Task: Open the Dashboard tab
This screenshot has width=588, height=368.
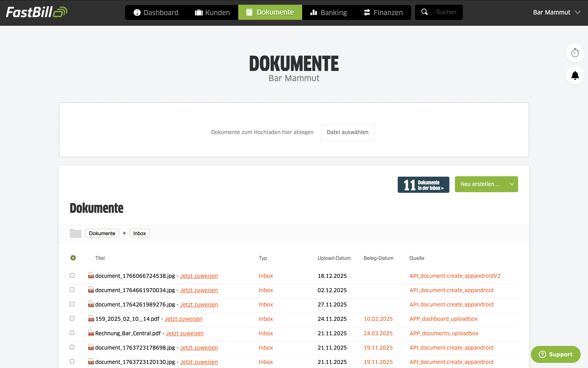Action: (x=156, y=12)
